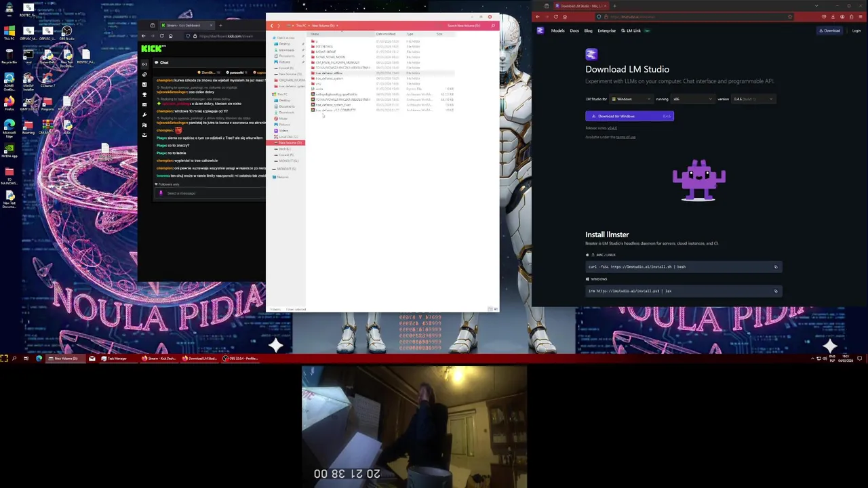Image resolution: width=868 pixels, height=488 pixels.
Task: Open the x86 architecture dropdown
Action: click(692, 99)
